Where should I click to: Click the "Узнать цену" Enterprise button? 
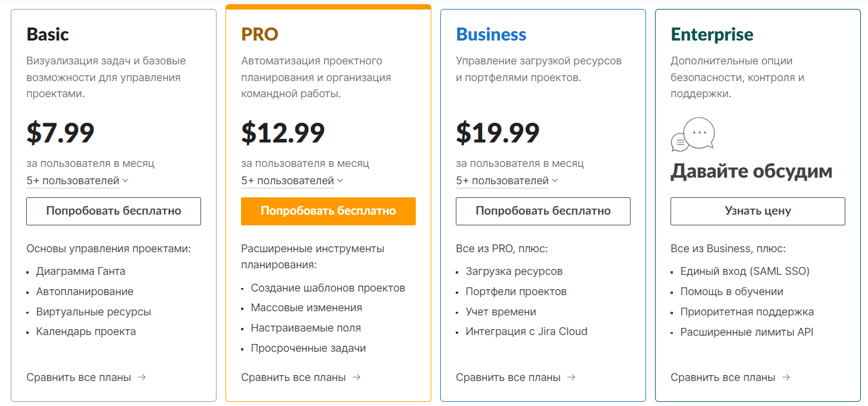click(758, 211)
